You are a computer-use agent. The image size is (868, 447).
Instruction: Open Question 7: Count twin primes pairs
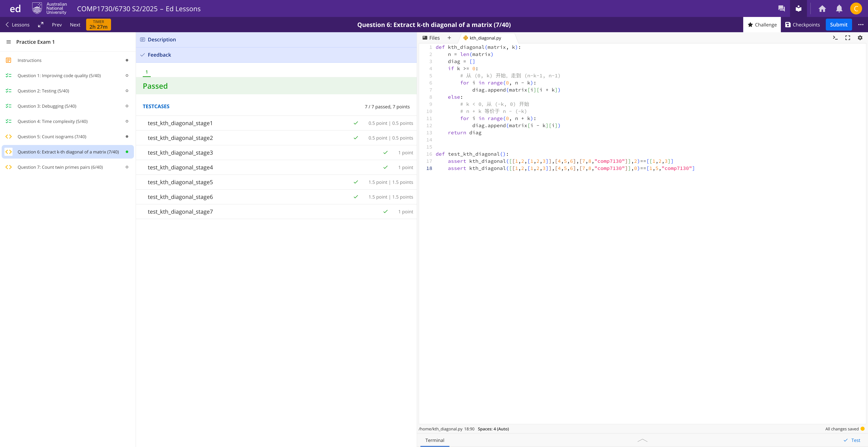[x=67, y=167]
